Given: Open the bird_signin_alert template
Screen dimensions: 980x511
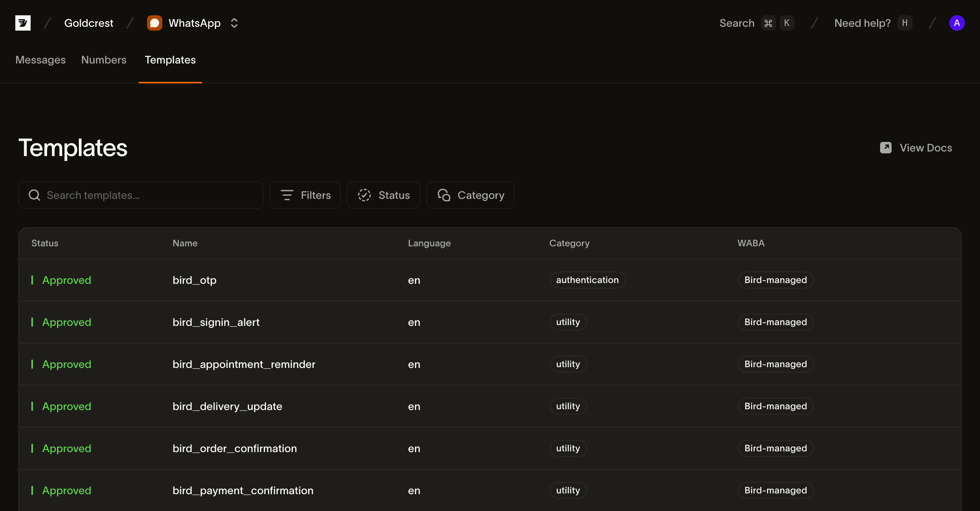Looking at the screenshot, I should [216, 322].
